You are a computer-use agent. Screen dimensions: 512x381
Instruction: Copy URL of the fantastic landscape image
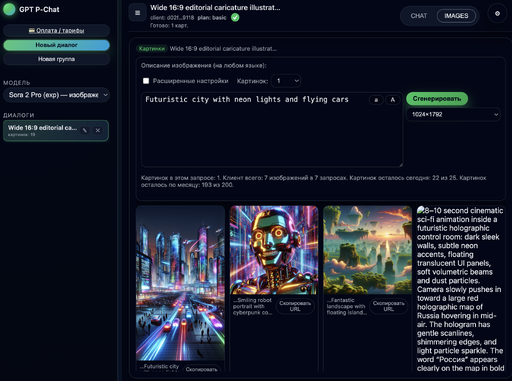point(388,306)
